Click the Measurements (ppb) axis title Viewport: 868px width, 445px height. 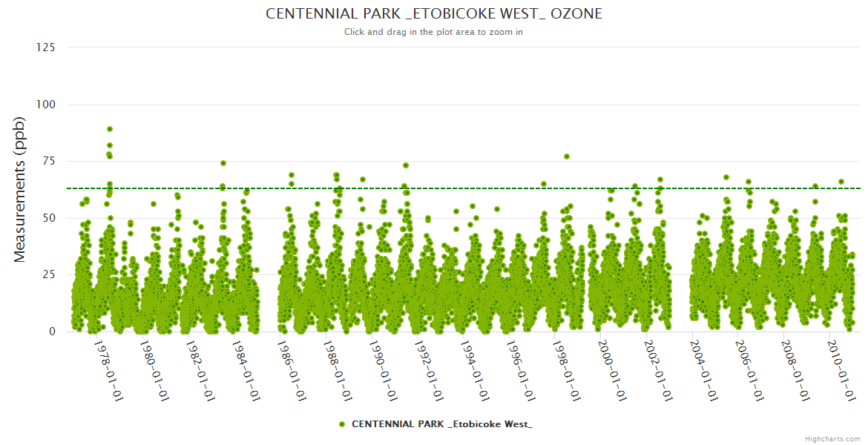[x=20, y=189]
